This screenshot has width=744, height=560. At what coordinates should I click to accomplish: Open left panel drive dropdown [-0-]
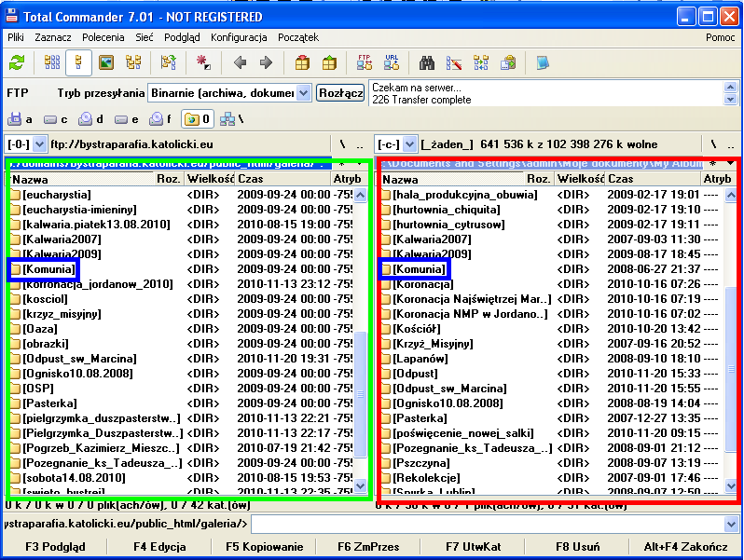pos(39,144)
